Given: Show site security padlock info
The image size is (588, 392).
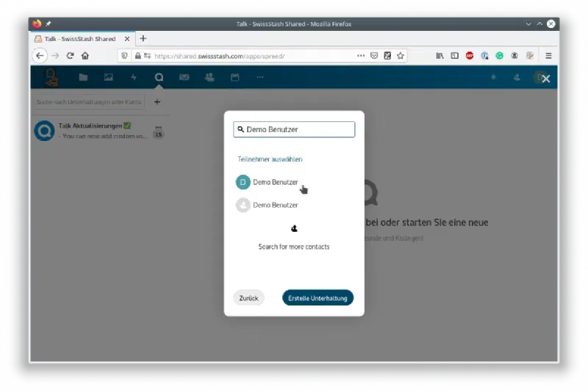Looking at the screenshot, I should click(x=137, y=56).
